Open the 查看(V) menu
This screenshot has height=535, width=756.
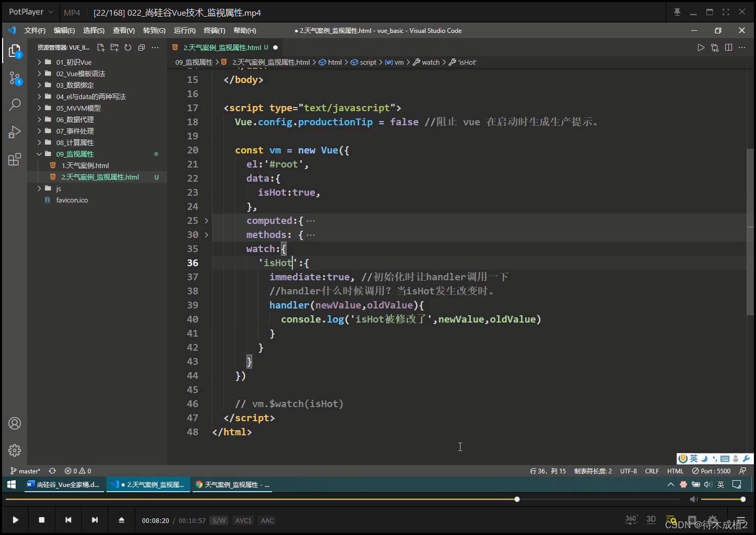[x=124, y=30]
